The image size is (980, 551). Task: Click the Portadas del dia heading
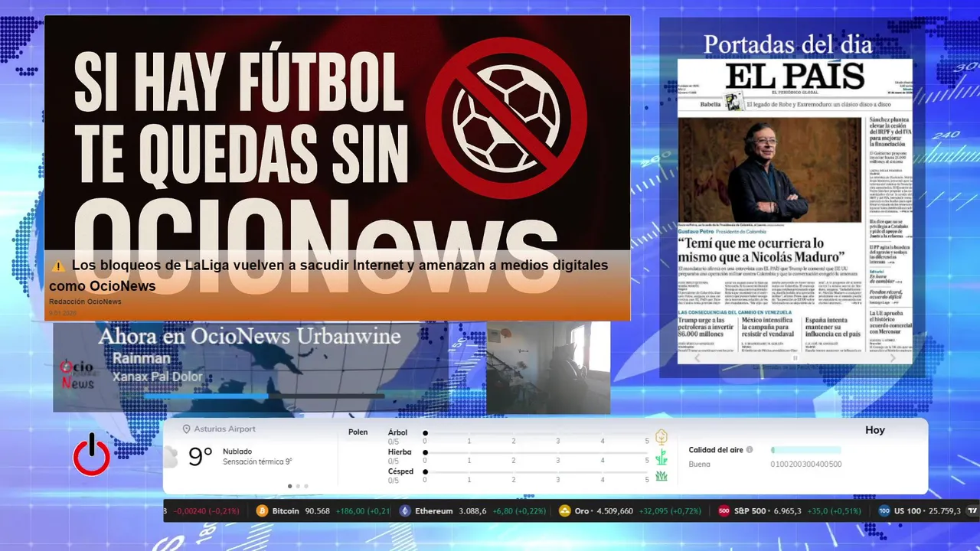788,44
